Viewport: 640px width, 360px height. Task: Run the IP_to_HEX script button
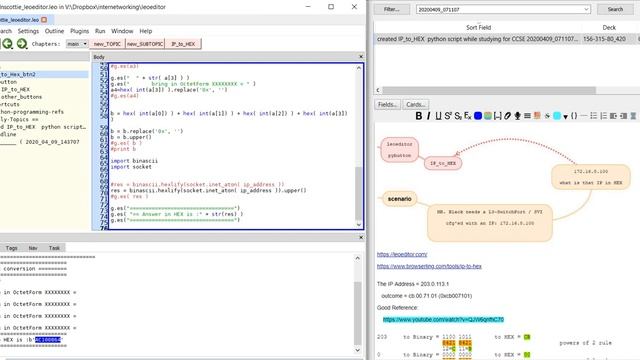pos(183,44)
